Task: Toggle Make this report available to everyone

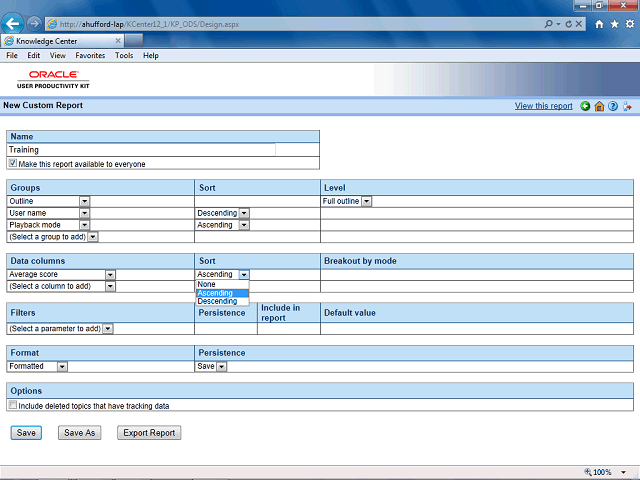Action: pos(13,163)
